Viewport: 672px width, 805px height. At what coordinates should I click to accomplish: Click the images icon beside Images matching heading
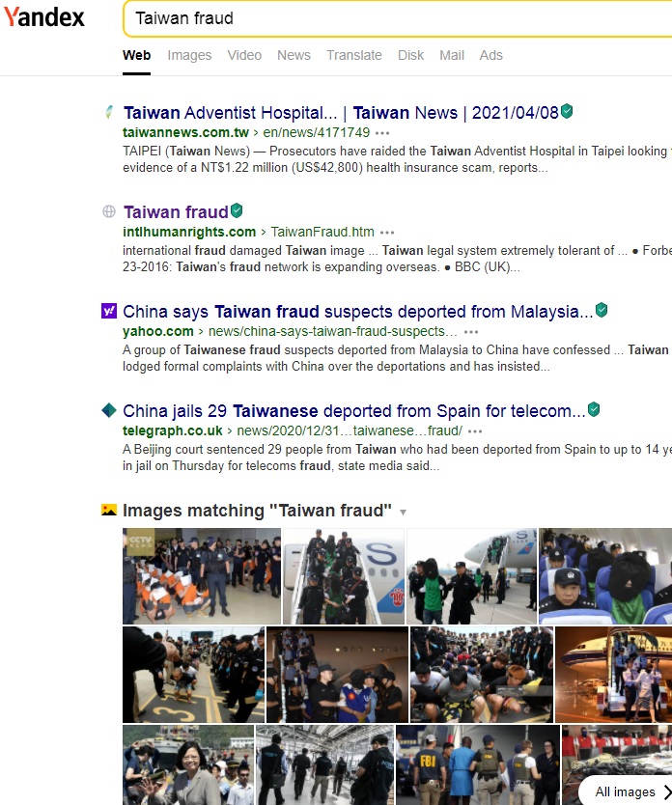tap(109, 510)
